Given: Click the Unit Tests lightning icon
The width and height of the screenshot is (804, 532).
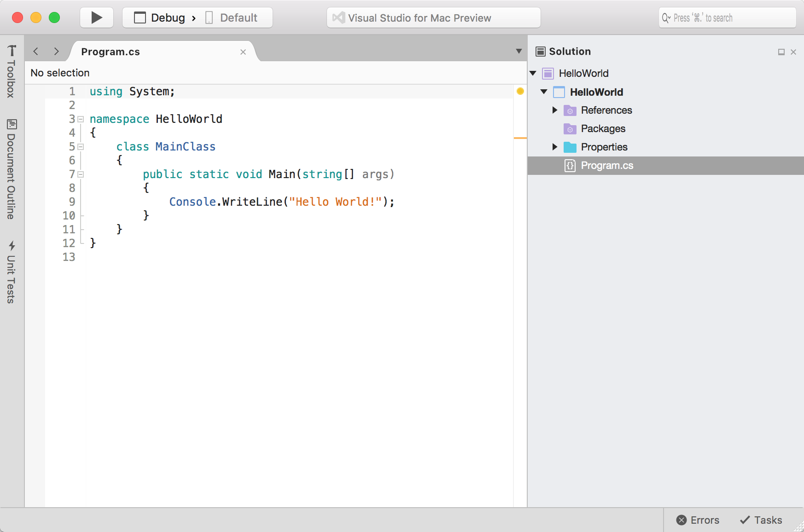Looking at the screenshot, I should (12, 246).
